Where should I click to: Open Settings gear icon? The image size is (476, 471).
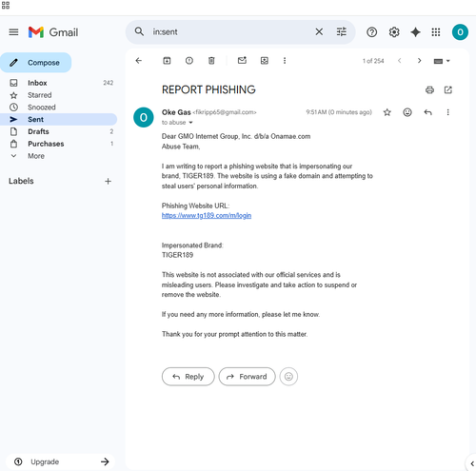[394, 32]
